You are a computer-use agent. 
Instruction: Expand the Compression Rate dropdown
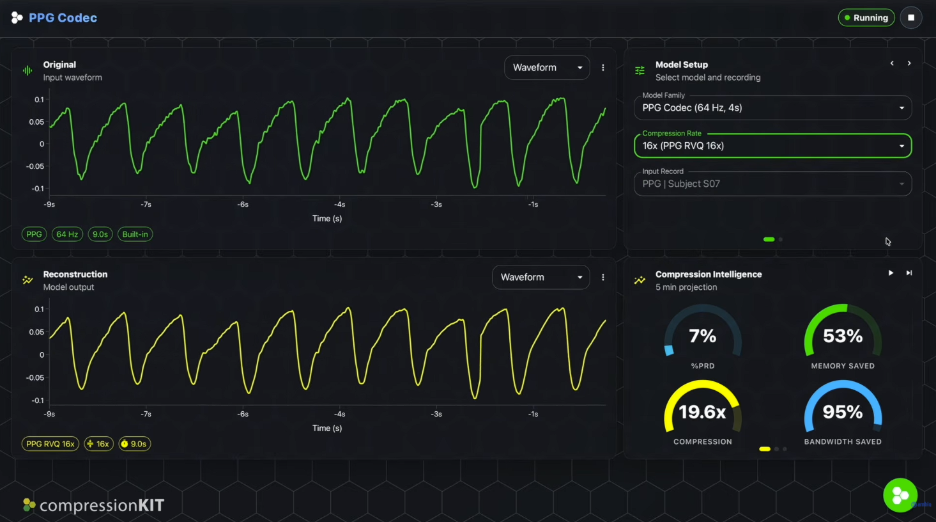coord(772,146)
